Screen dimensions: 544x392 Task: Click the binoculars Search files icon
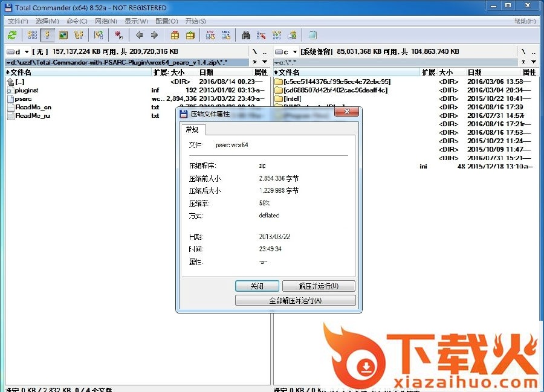246,35
